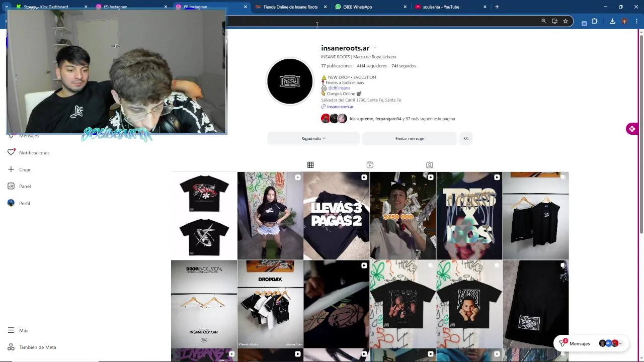Open Perfil in the sidebar
644x362 pixels.
point(25,204)
